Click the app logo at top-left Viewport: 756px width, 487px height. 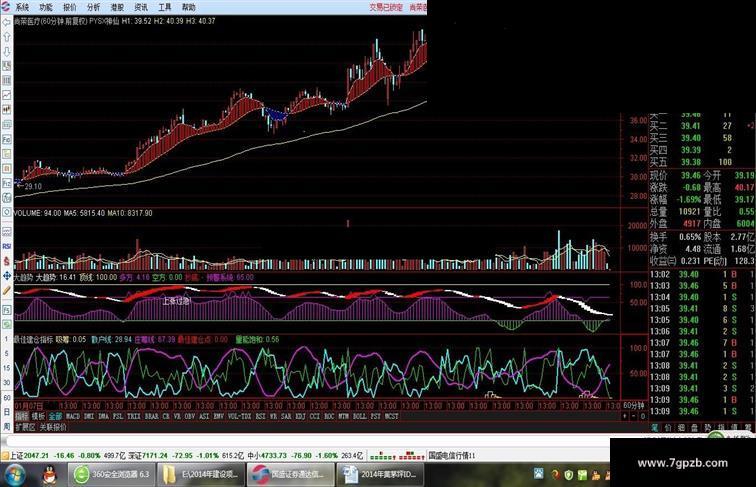6,7
